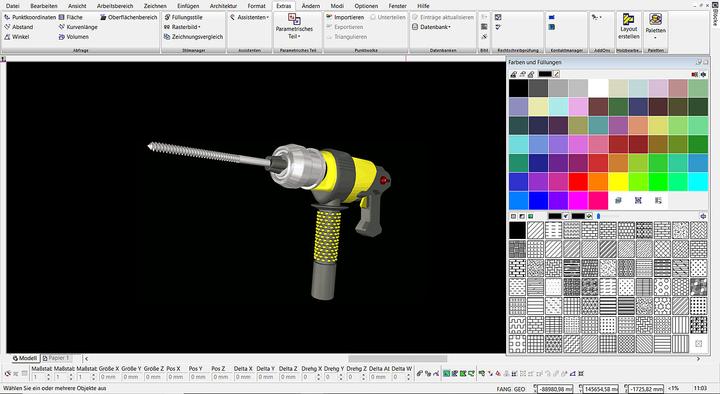The width and height of the screenshot is (720, 394).
Task: Click the Volumen measurement tool
Action: [73, 37]
